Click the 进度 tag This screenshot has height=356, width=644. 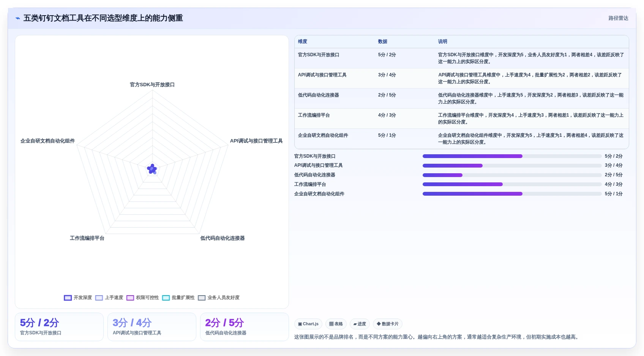click(x=360, y=324)
